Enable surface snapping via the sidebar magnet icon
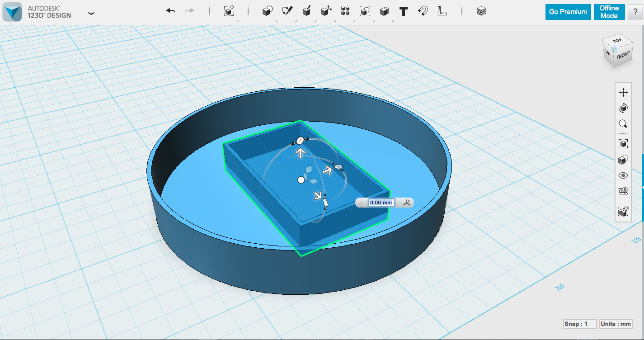This screenshot has height=340, width=644. coord(623,210)
